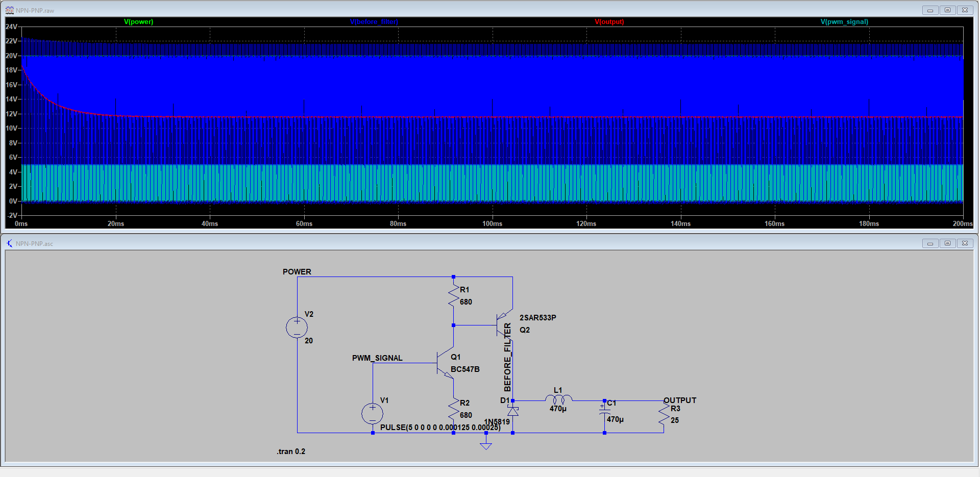Click the NPN-PNP.asc schematic window icon
Viewport: 980px width, 477px height.
point(9,243)
